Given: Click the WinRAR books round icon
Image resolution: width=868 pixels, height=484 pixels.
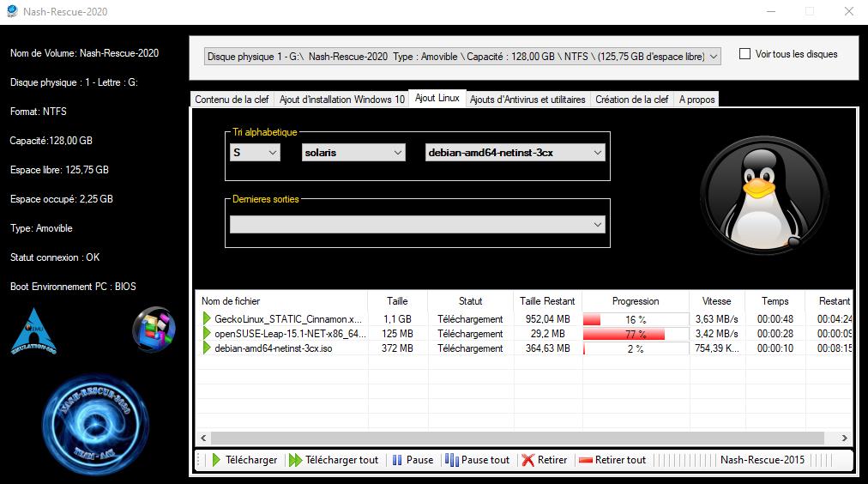Looking at the screenshot, I should click(x=154, y=330).
